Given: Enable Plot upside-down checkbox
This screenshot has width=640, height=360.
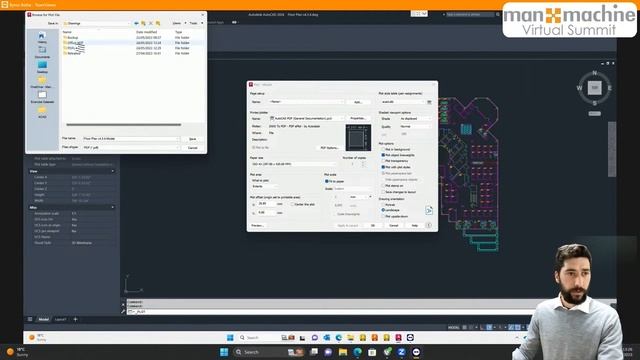Looking at the screenshot, I should click(x=383, y=216).
